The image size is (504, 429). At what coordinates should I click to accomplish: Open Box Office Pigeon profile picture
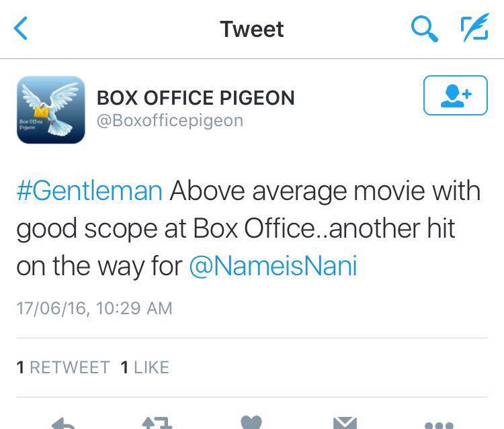(x=51, y=109)
